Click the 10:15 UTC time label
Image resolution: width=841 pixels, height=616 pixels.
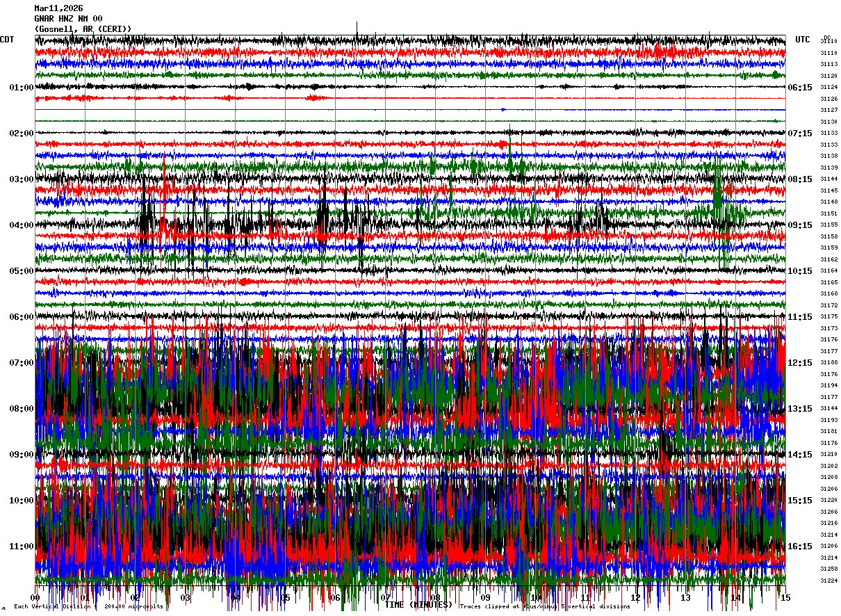[800, 271]
